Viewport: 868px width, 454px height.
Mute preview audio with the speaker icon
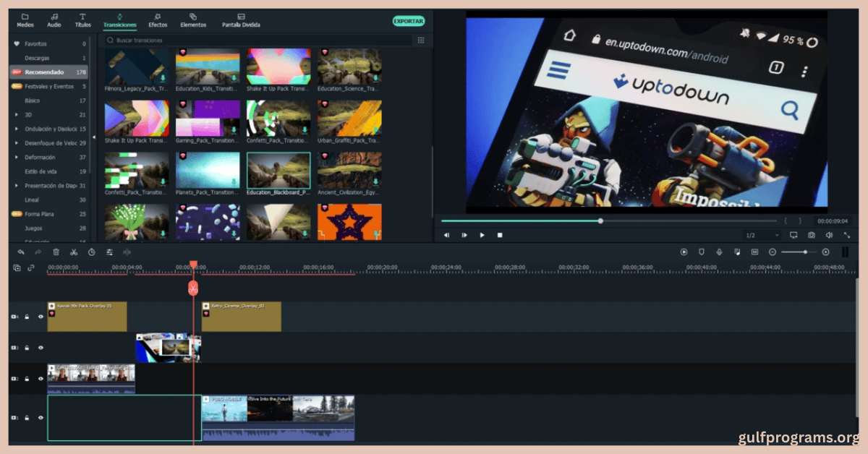tap(828, 235)
